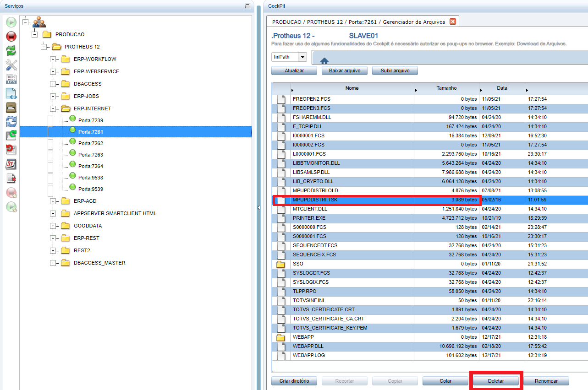Open the wrench and screwdriver tools icon
This screenshot has width=588, height=390.
point(11,65)
